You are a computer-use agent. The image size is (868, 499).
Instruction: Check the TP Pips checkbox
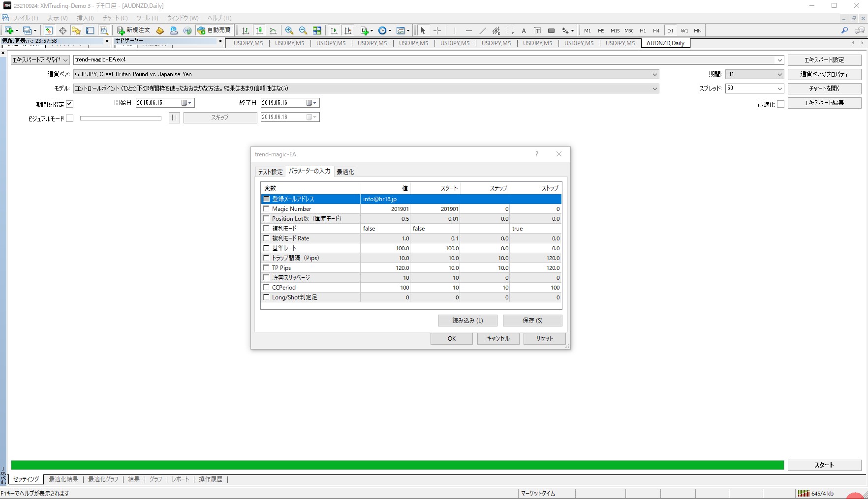click(x=267, y=268)
